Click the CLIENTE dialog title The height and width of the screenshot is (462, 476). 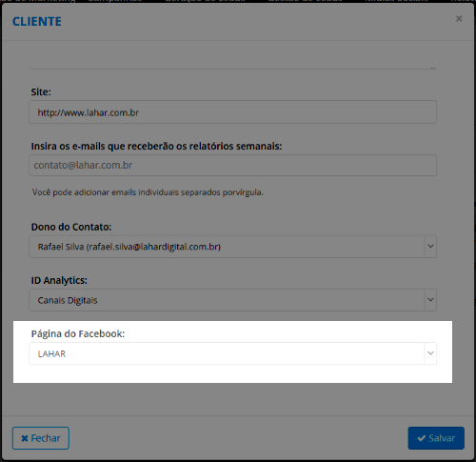[37, 22]
